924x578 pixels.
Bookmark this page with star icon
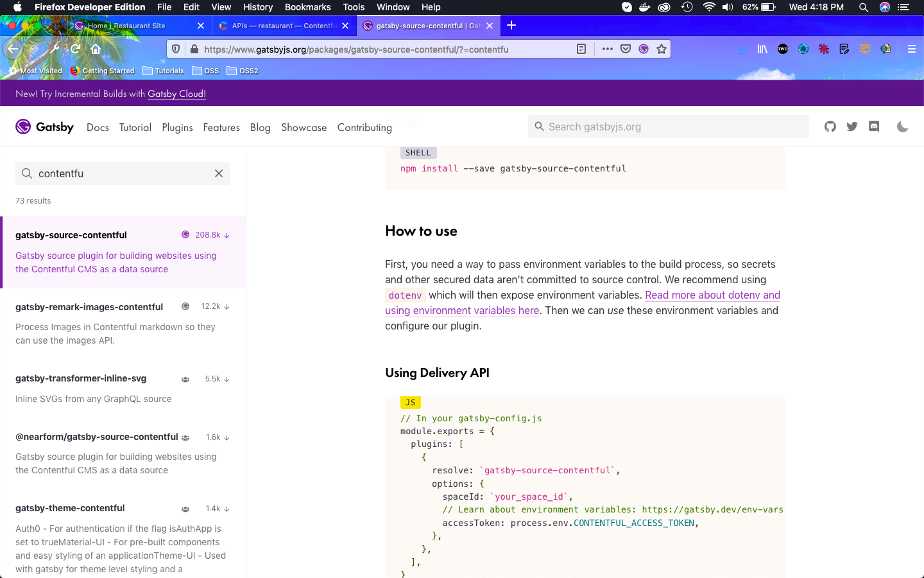[x=662, y=49]
